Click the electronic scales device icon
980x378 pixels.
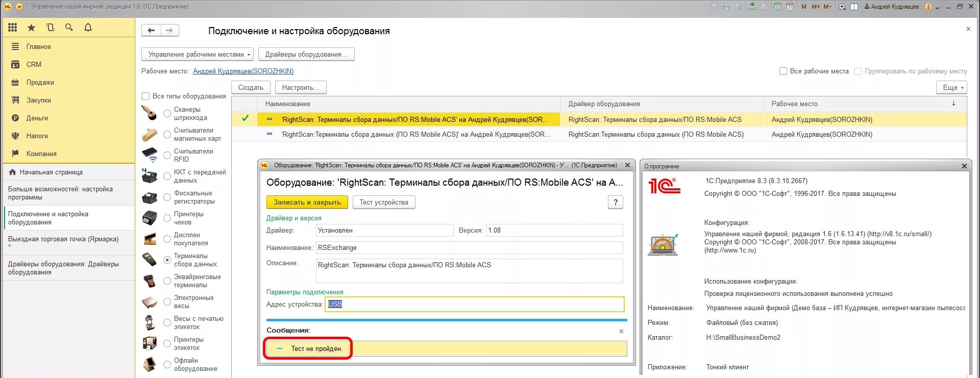150,302
